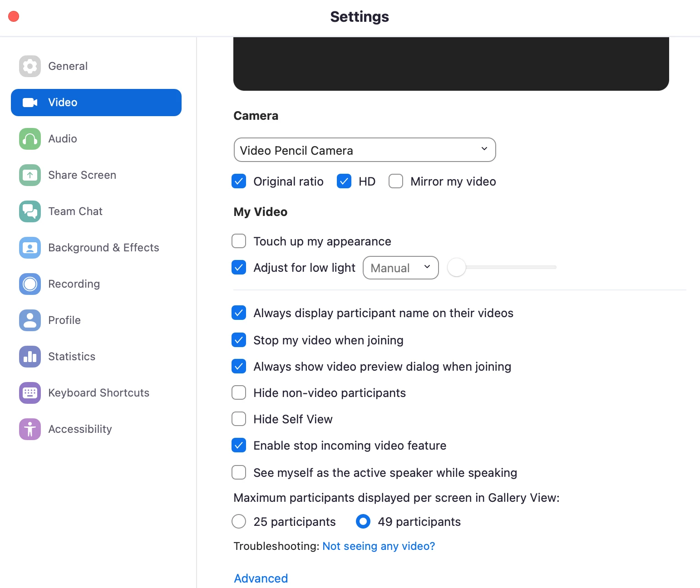Open Recording settings section
The width and height of the screenshot is (700, 588).
(96, 284)
